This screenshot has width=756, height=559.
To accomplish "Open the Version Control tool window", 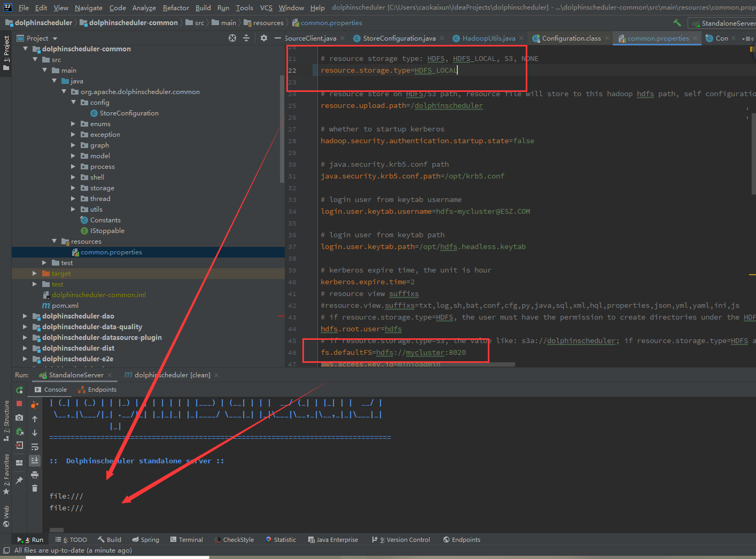I will pos(401,540).
